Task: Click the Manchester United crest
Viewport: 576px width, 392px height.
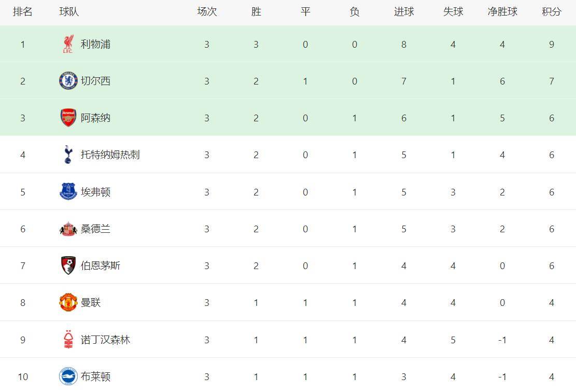Action: point(68,302)
